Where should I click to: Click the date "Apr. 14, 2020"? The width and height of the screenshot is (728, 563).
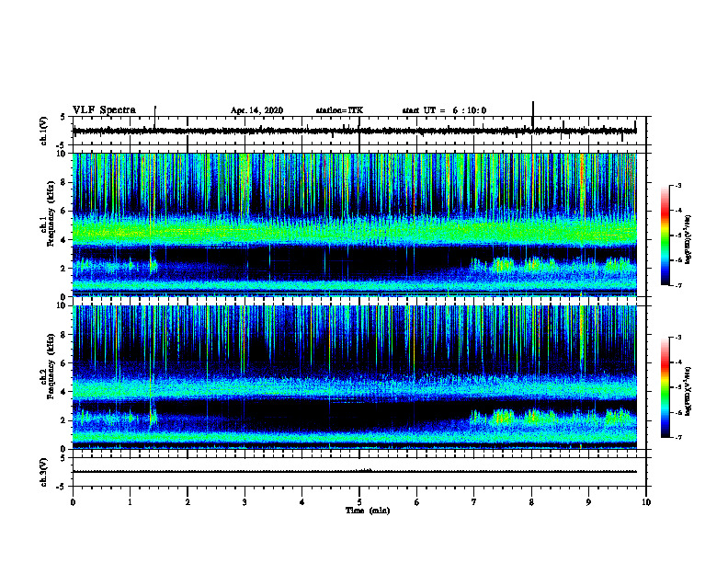pyautogui.click(x=256, y=110)
